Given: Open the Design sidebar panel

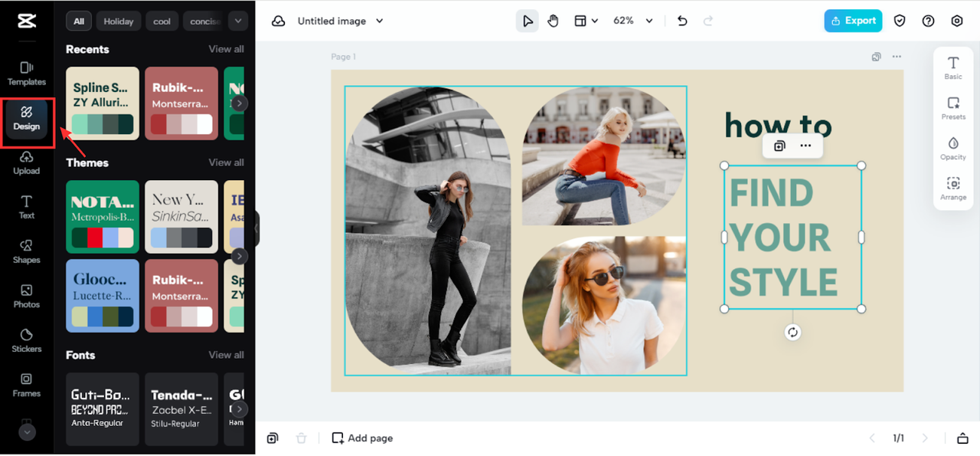Looking at the screenshot, I should (x=27, y=119).
